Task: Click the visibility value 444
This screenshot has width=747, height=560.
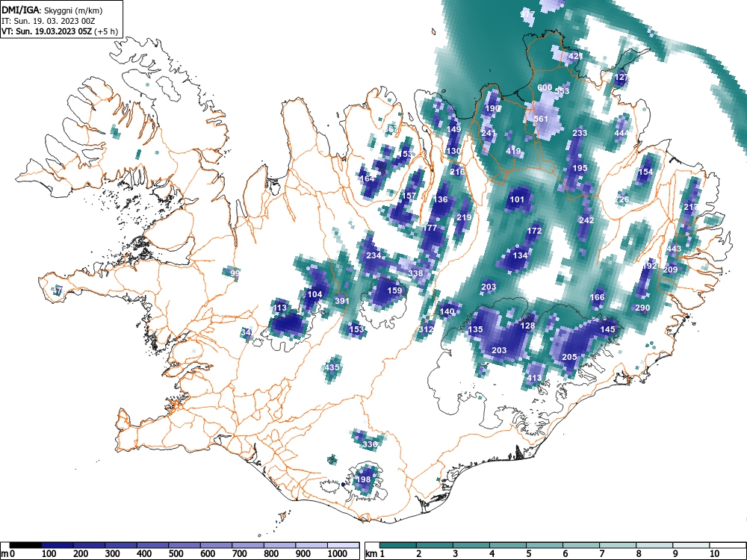Action: pyautogui.click(x=622, y=134)
